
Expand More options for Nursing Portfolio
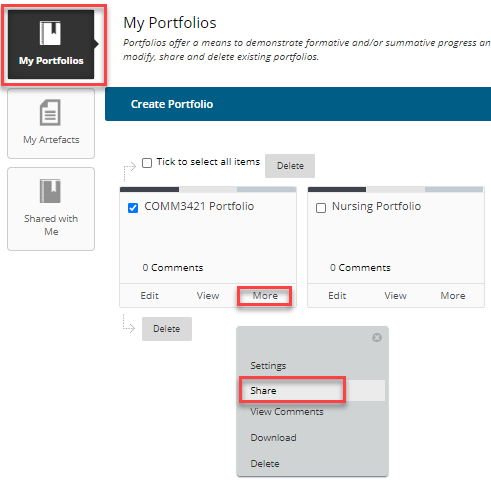453,296
